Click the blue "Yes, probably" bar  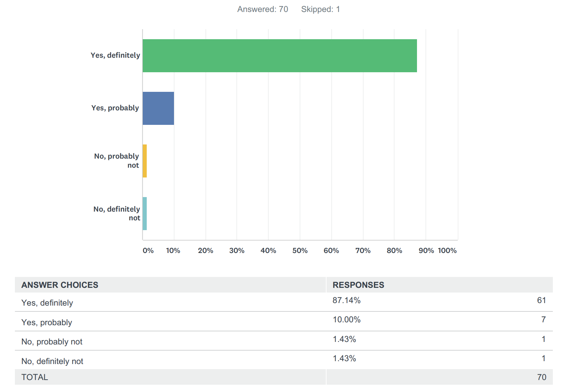(x=158, y=108)
